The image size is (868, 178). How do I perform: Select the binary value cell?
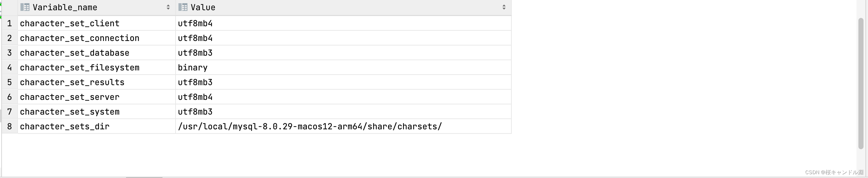[343, 68]
